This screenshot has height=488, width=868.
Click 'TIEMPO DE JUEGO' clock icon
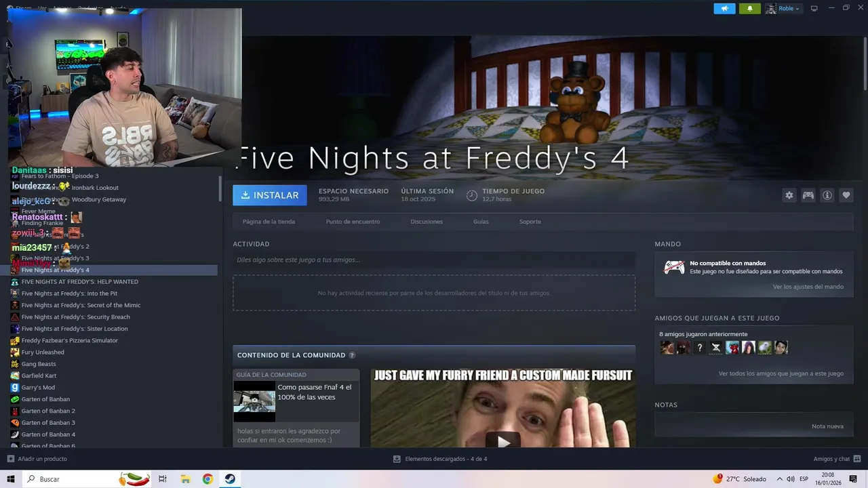(x=472, y=195)
